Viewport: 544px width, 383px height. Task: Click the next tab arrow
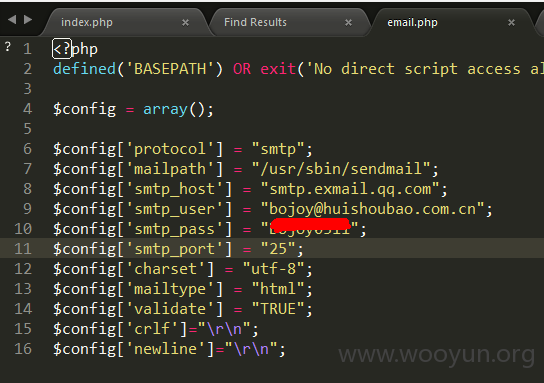pos(28,20)
